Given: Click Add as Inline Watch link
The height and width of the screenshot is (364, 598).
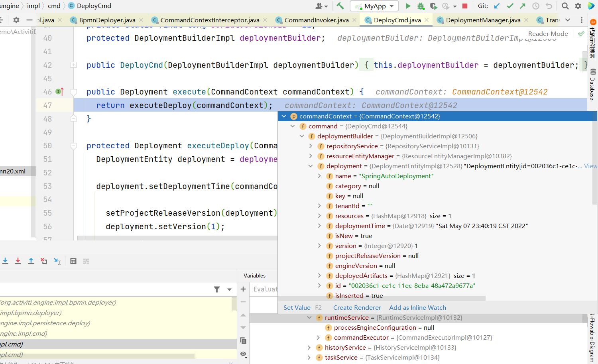Looking at the screenshot, I should [417, 308].
